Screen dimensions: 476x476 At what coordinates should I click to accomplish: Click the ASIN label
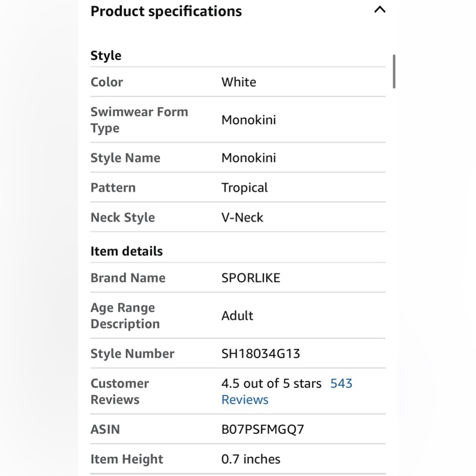tap(105, 429)
